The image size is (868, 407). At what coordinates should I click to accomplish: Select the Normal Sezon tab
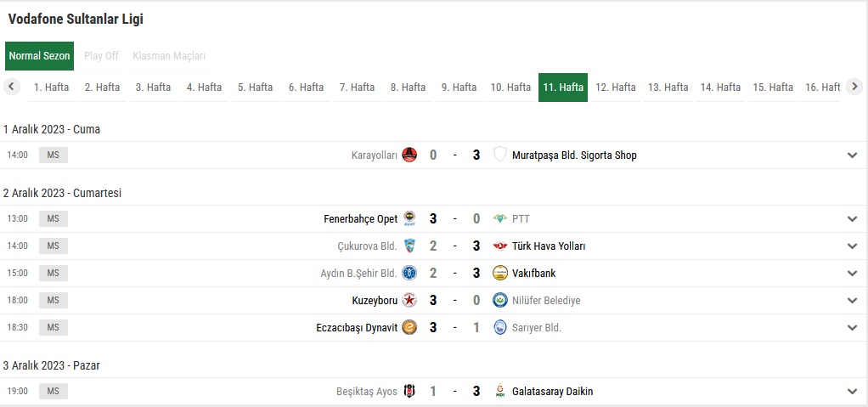[x=39, y=56]
